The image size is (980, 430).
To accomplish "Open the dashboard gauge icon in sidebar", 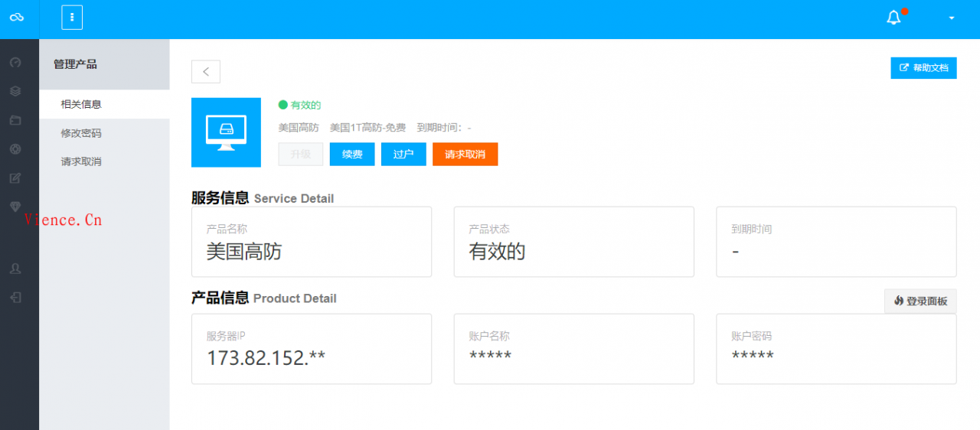I will 15,62.
